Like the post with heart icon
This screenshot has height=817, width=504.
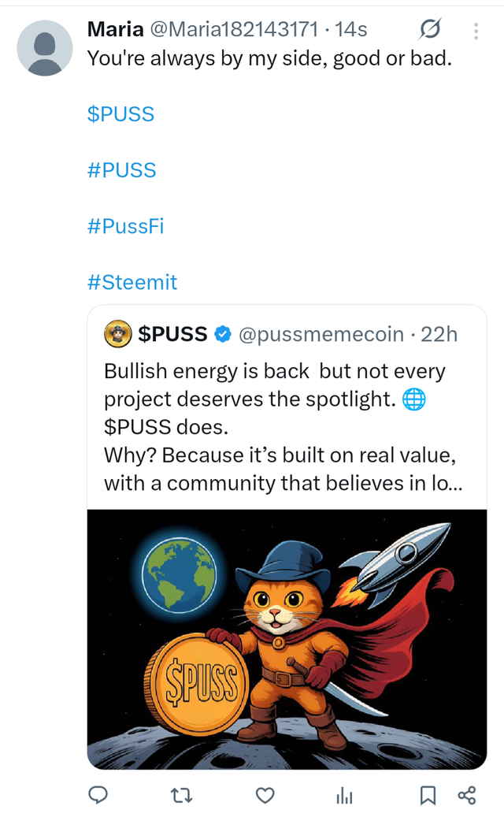coord(265,795)
